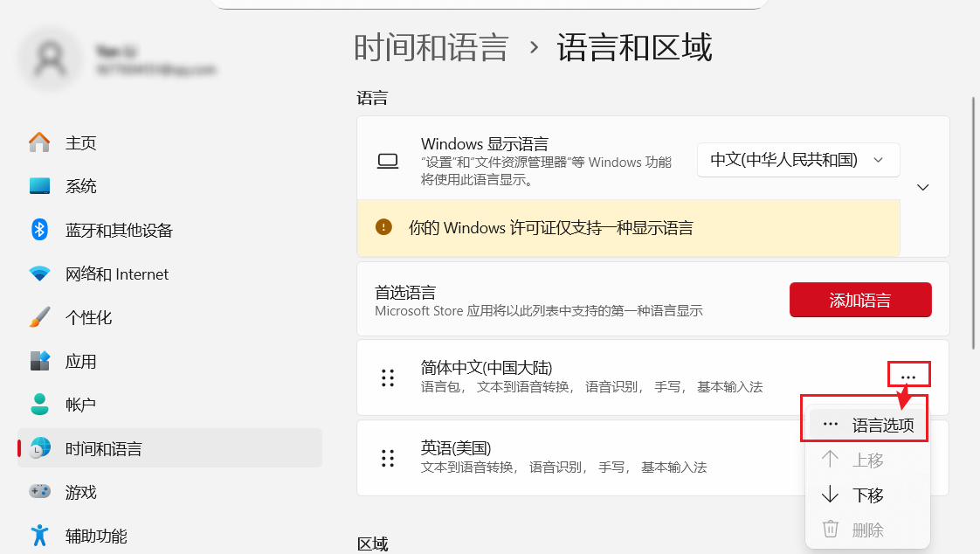Viewport: 980px width, 554px height.
Task: Click the up arrow icon beside 上移
Action: coord(830,459)
